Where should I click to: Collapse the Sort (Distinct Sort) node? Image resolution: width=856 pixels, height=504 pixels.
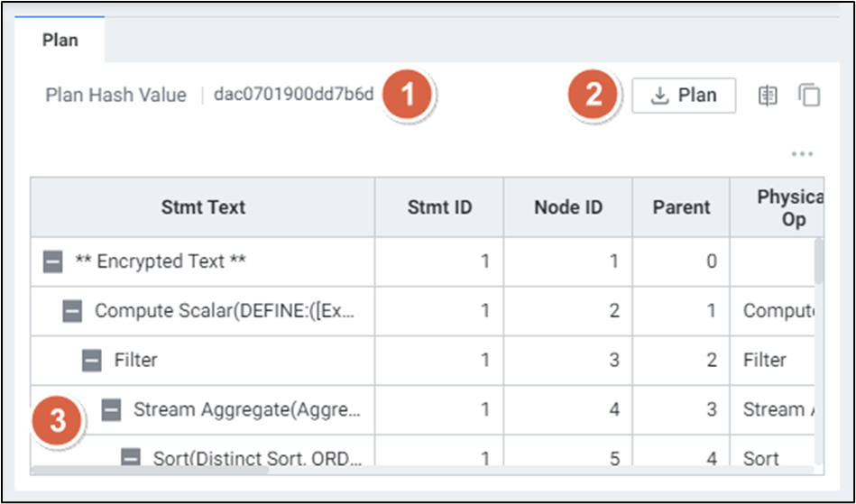click(131, 458)
